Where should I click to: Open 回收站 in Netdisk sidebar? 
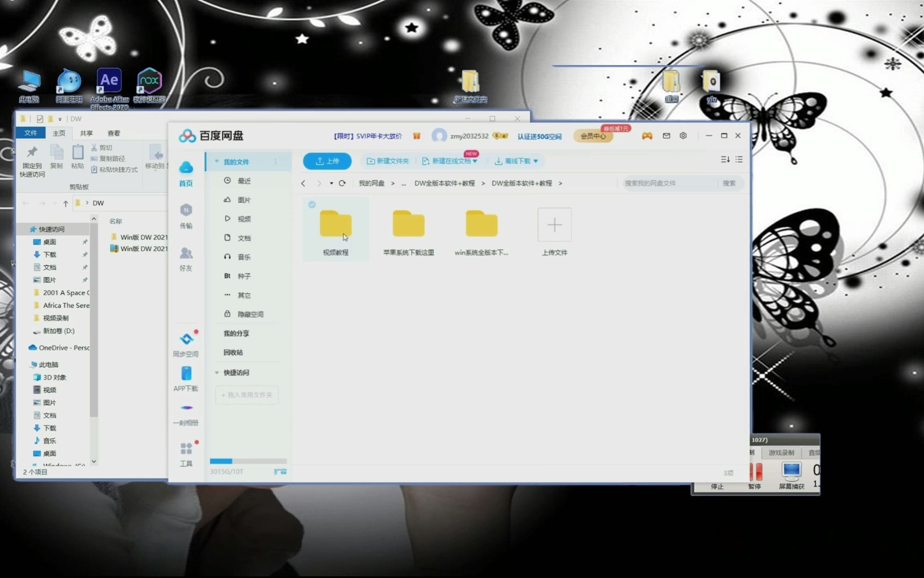point(233,352)
